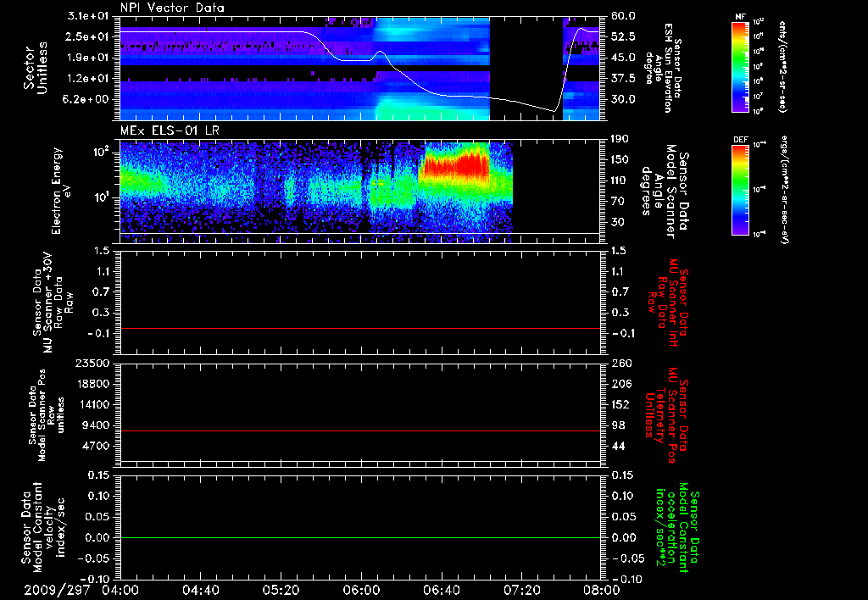Screen dimensions: 868x600
Task: Click the 110 scanner angle tick label
Action: coord(620,181)
